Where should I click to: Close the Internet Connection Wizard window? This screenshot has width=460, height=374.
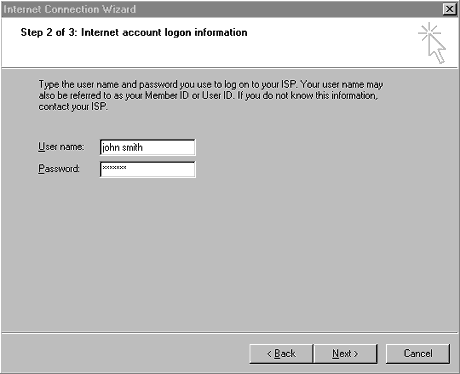tap(449, 9)
